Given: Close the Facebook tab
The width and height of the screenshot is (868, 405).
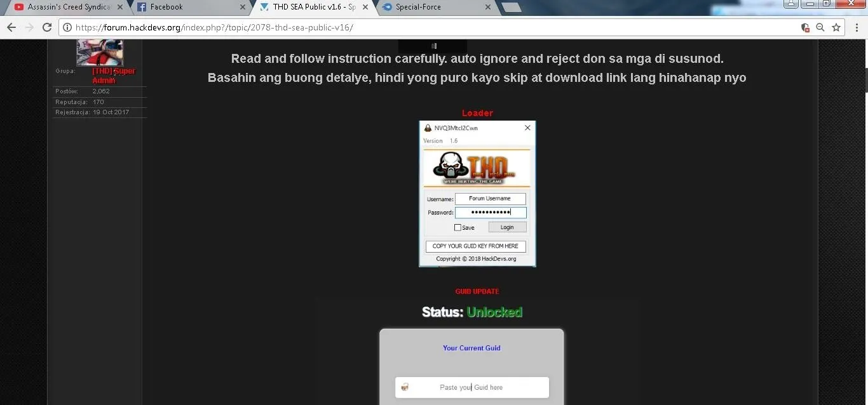Looking at the screenshot, I should click(242, 7).
